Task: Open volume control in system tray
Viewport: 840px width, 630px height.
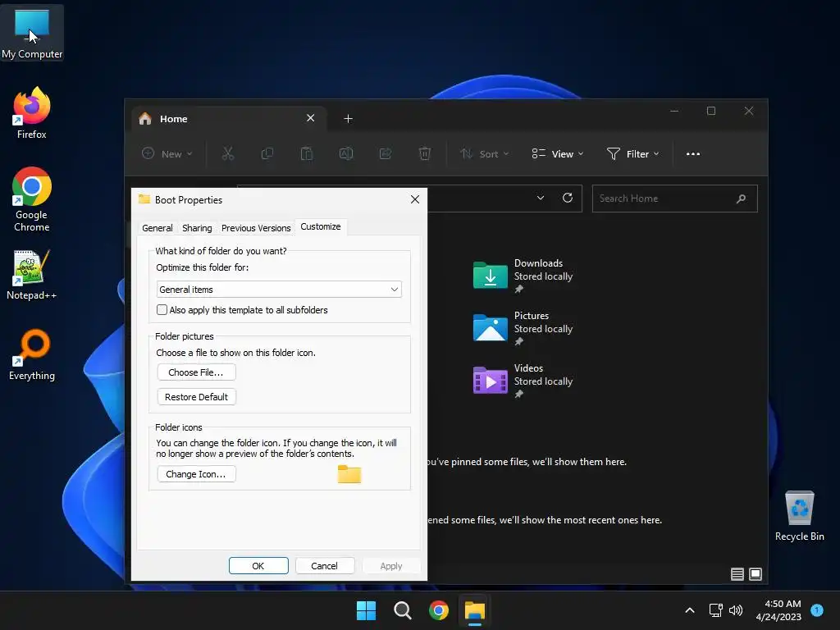Action: point(736,610)
